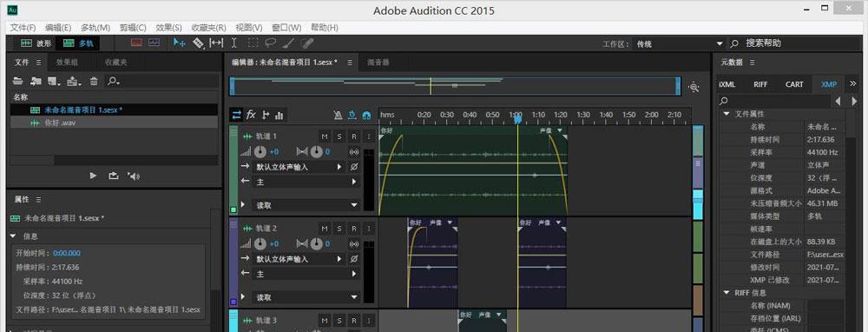Toggle auto-play speaker in Files panel
This screenshot has height=332, width=868.
click(134, 176)
